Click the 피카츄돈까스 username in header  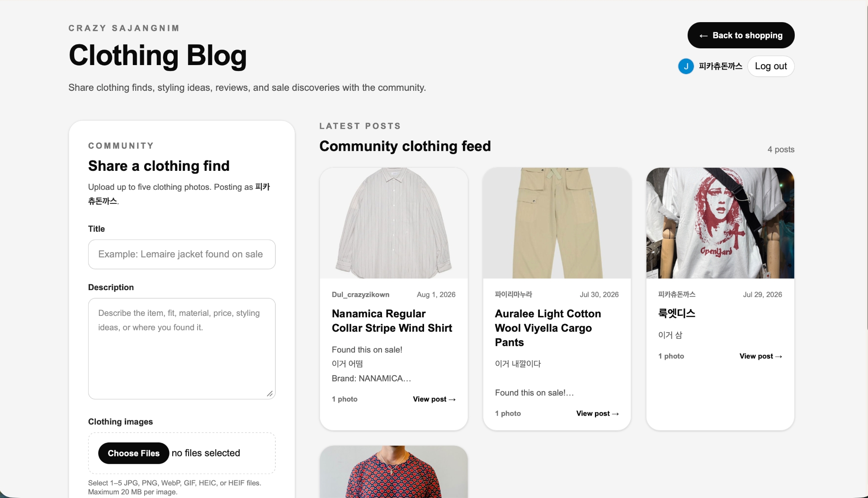click(x=721, y=66)
